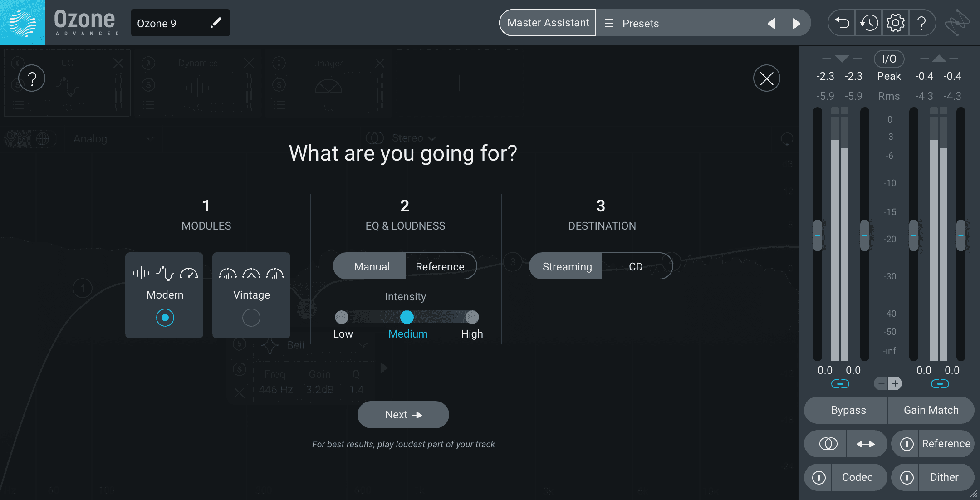
Task: Open the Master Assistant help question icon
Action: tap(32, 78)
